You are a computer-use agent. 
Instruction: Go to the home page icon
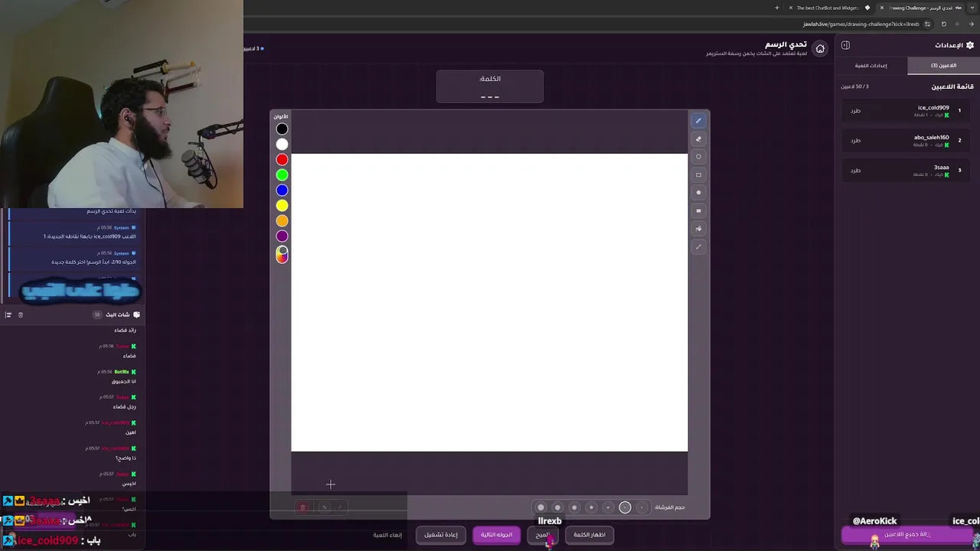point(820,48)
